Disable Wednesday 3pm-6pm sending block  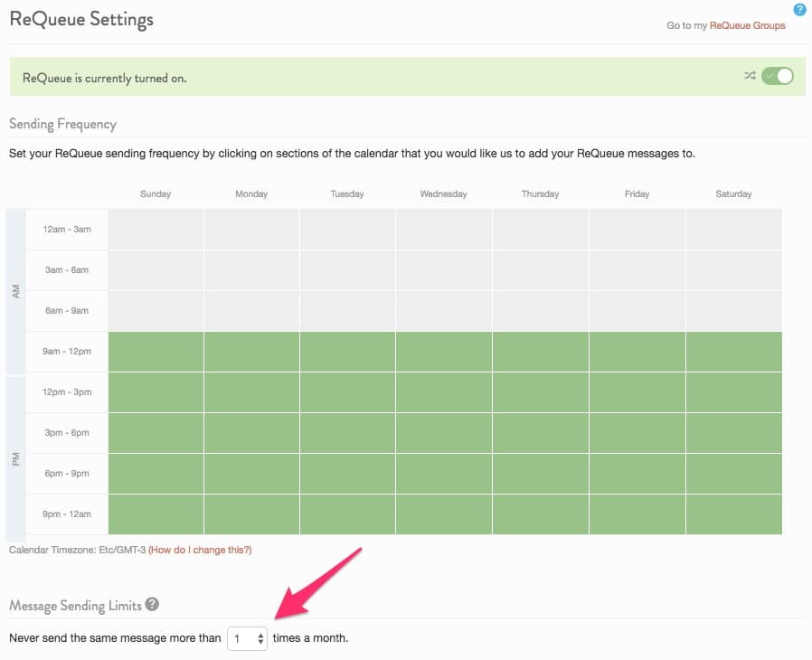[443, 432]
